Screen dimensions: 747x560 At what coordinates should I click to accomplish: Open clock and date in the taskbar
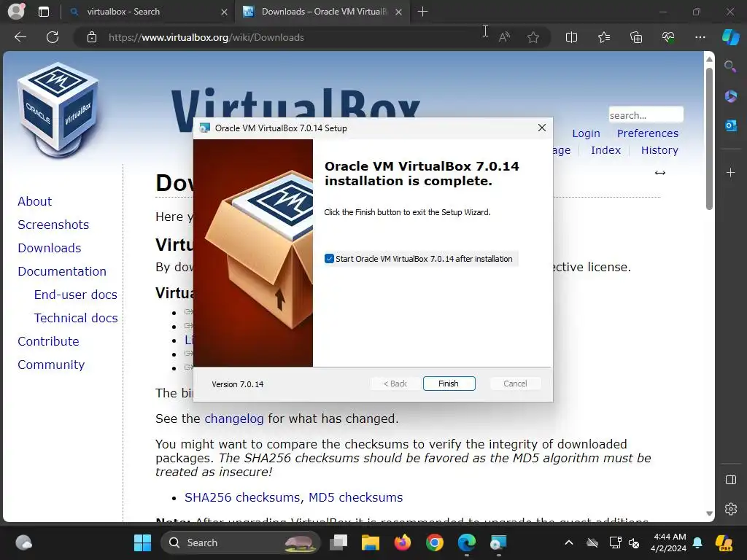(668, 542)
